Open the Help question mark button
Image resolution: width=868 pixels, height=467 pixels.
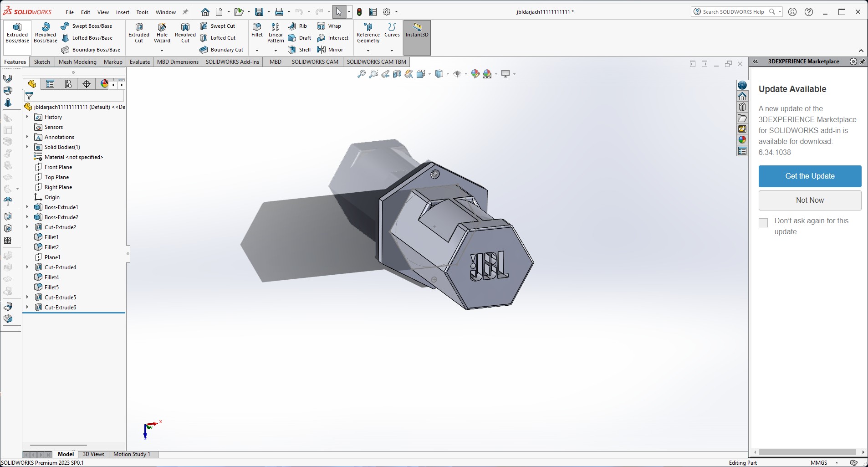coord(809,12)
